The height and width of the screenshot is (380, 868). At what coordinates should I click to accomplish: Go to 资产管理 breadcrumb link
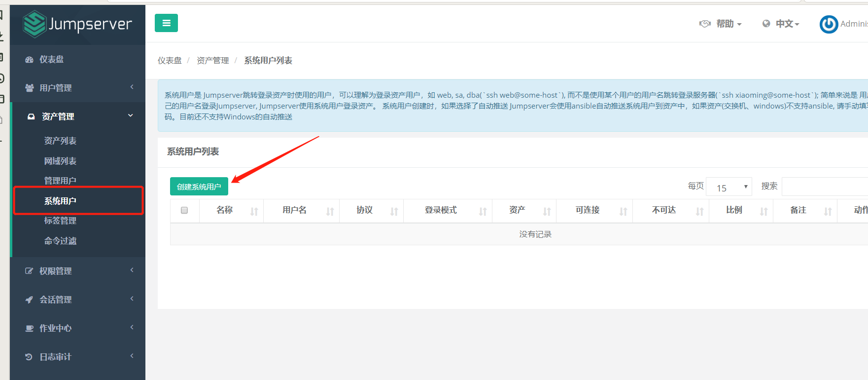pyautogui.click(x=213, y=61)
